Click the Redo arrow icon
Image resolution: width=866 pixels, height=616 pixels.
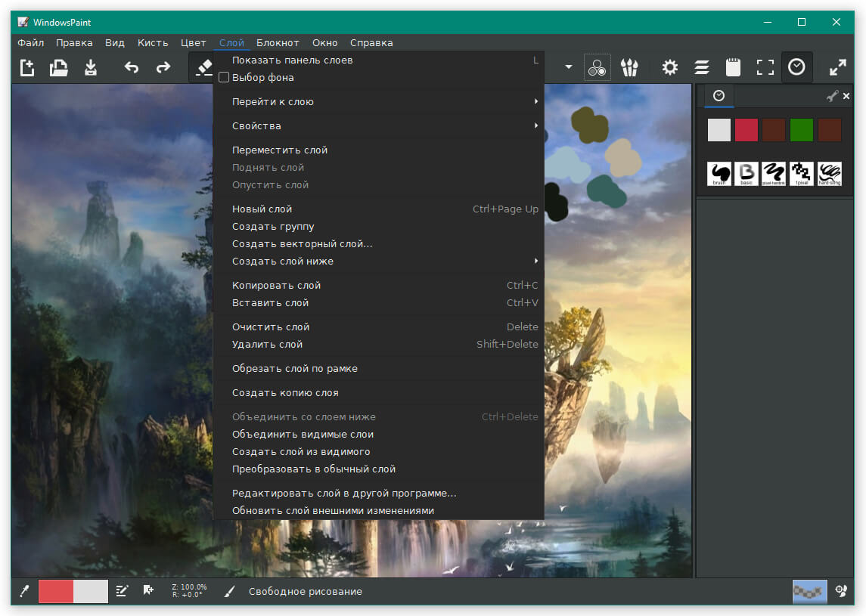163,68
